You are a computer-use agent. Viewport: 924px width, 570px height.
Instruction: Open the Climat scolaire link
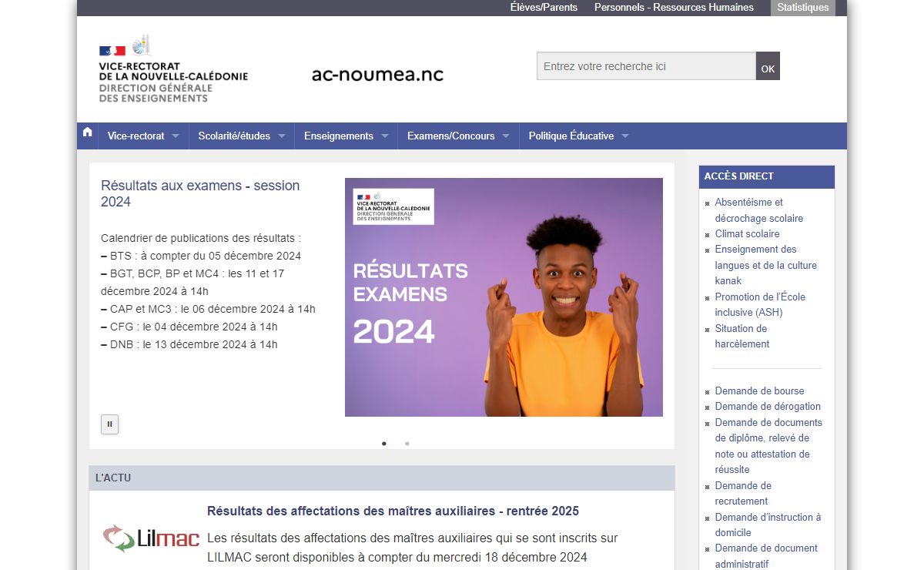[x=747, y=233]
